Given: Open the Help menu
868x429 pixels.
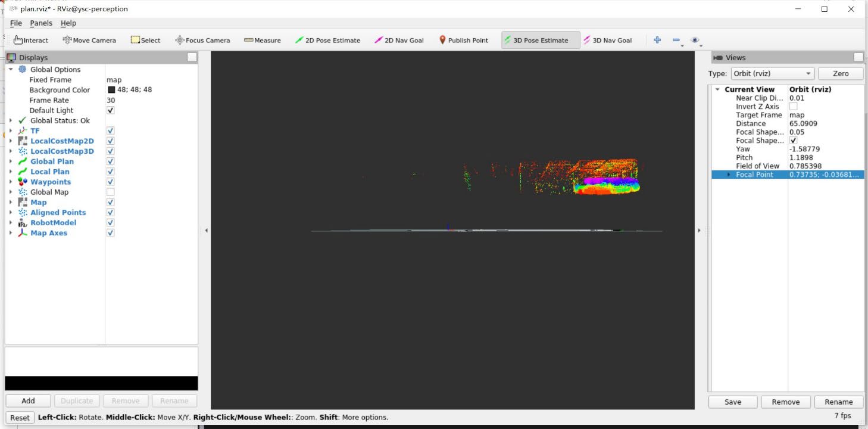Looking at the screenshot, I should pos(68,23).
